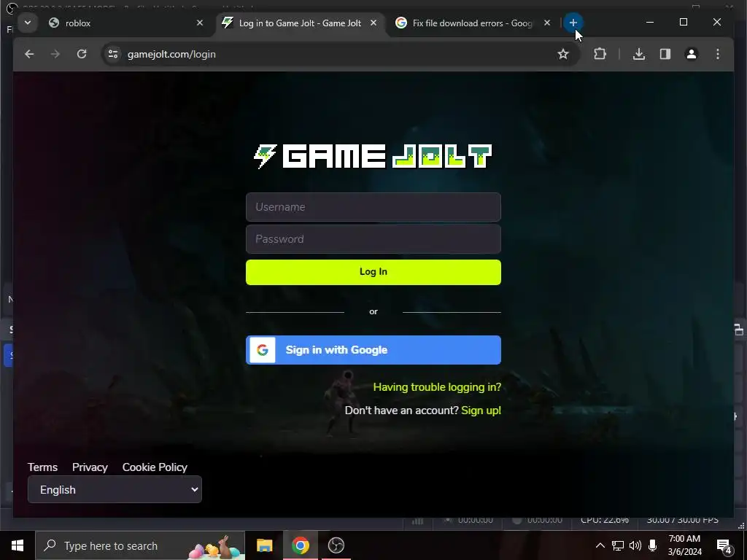Click the Chrome taskbar icon
Viewport: 747px width, 560px height.
[x=300, y=545]
